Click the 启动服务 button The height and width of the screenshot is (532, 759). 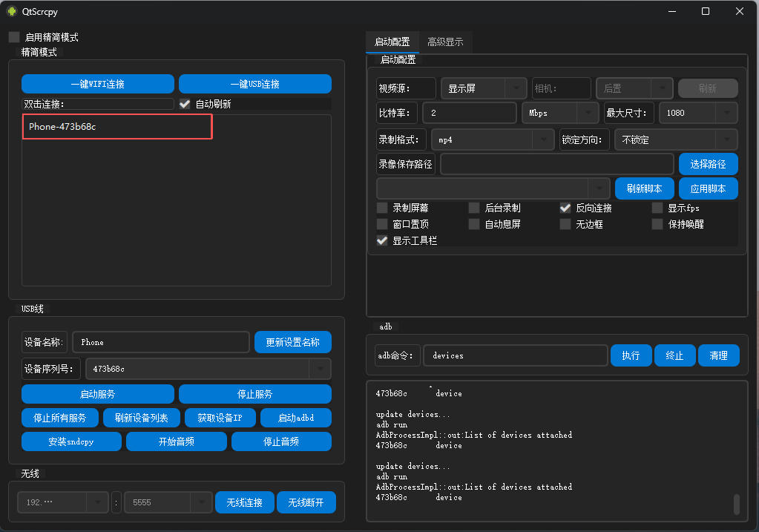[x=98, y=394]
